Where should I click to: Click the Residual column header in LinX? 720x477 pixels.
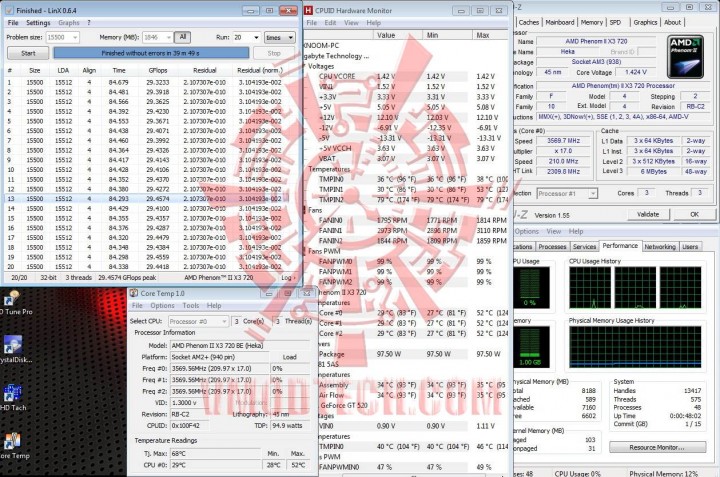[204, 70]
